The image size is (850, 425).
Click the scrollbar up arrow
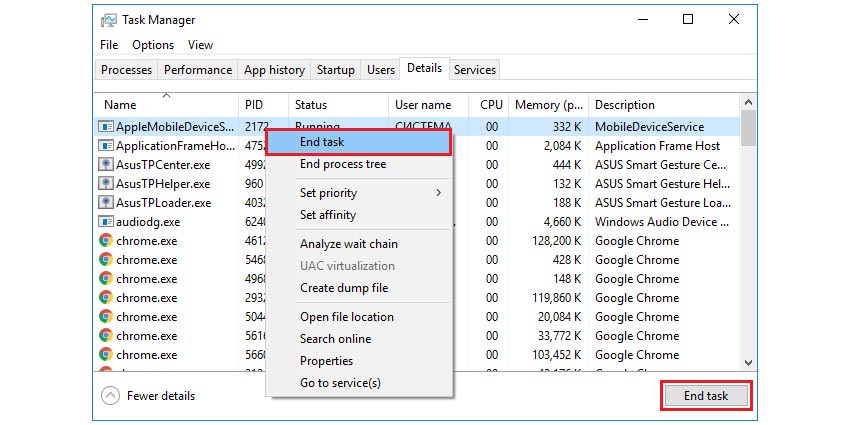[748, 102]
